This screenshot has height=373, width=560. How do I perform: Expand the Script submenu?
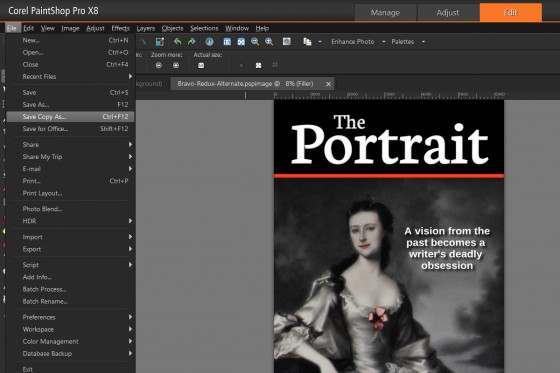click(x=71, y=265)
